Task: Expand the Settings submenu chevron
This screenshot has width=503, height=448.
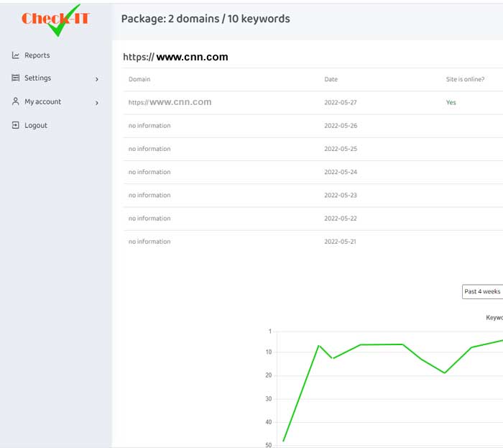Action: click(x=96, y=79)
